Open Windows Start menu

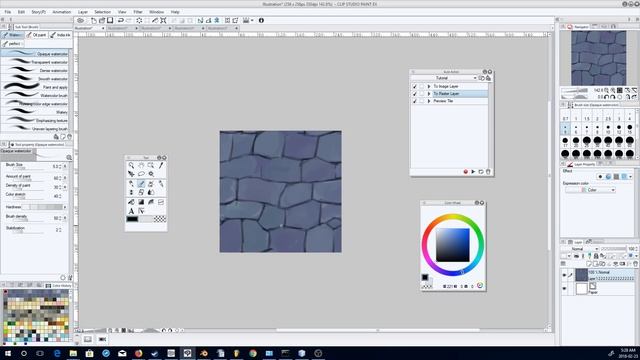(8, 353)
